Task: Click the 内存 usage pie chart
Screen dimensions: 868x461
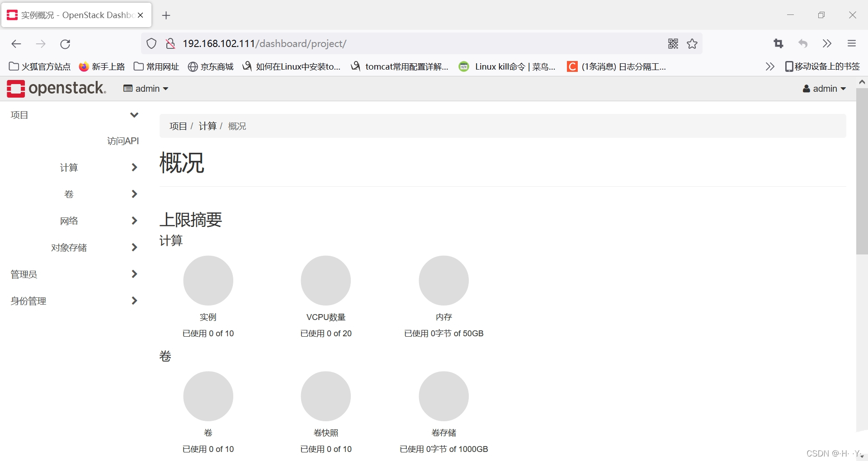Action: (443, 280)
